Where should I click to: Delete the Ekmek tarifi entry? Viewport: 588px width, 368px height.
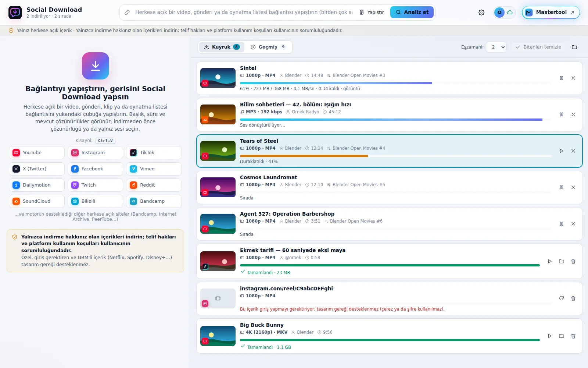point(573,261)
